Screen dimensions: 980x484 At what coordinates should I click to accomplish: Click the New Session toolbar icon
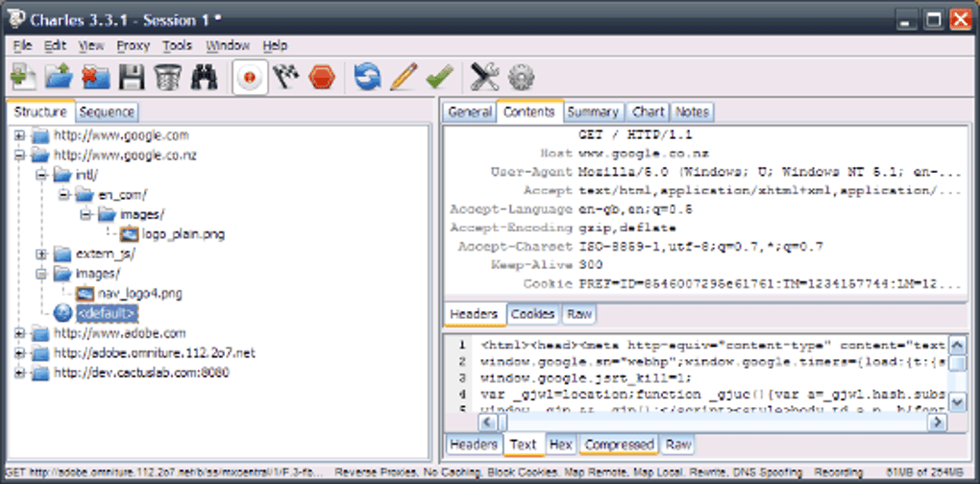[x=22, y=78]
